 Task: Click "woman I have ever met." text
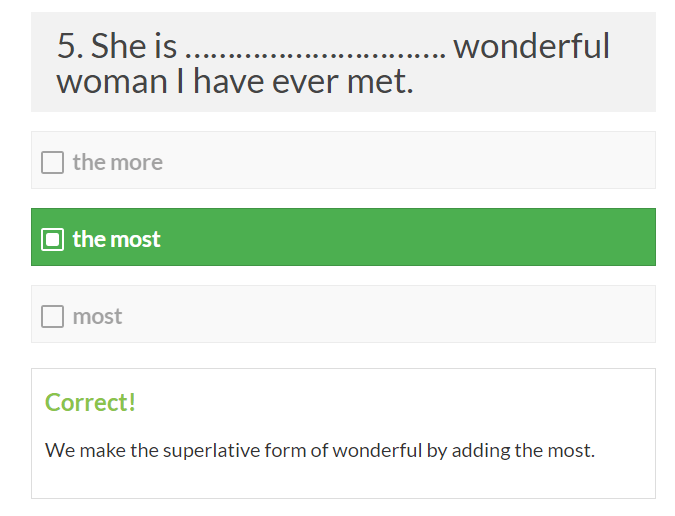(x=235, y=80)
